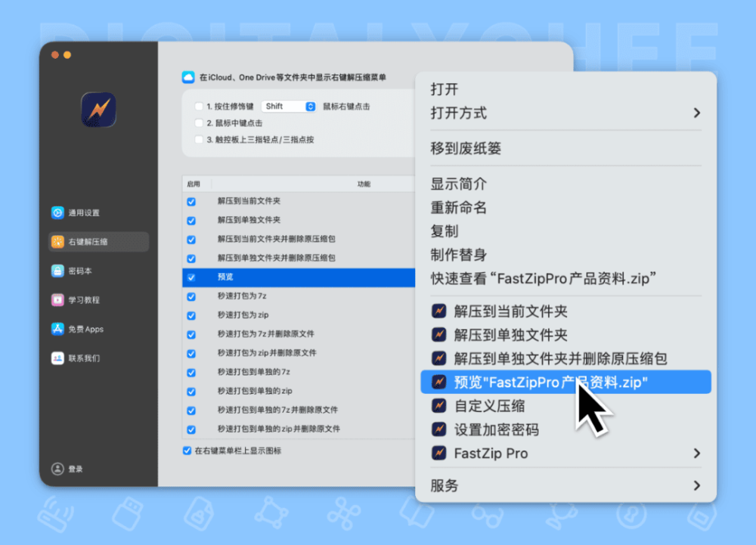Uncheck 秒速打包到单独的 7z checkbox
The image size is (756, 545).
tap(191, 372)
